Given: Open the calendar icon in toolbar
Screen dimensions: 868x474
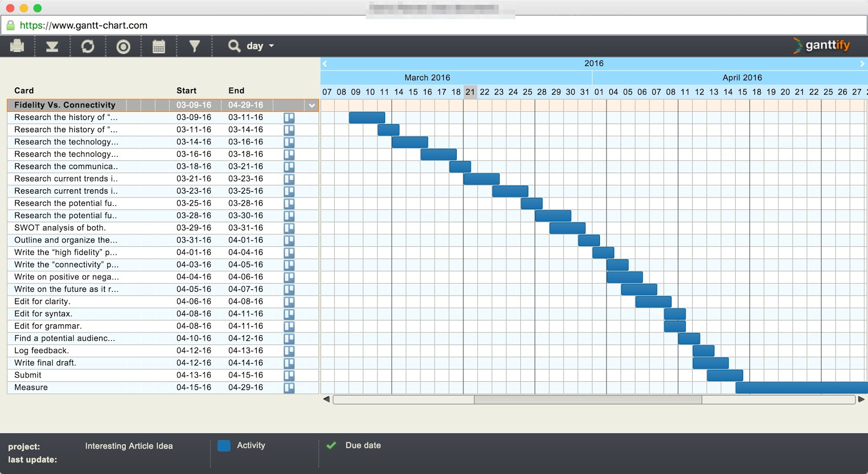Looking at the screenshot, I should coord(158,47).
